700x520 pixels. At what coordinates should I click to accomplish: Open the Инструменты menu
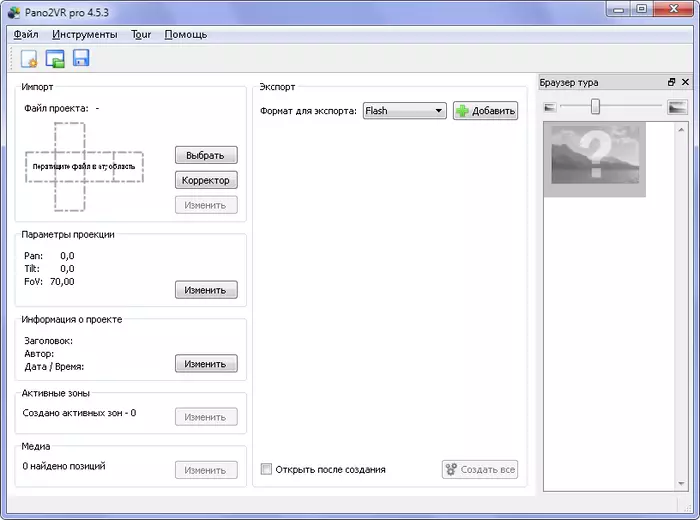pos(84,35)
